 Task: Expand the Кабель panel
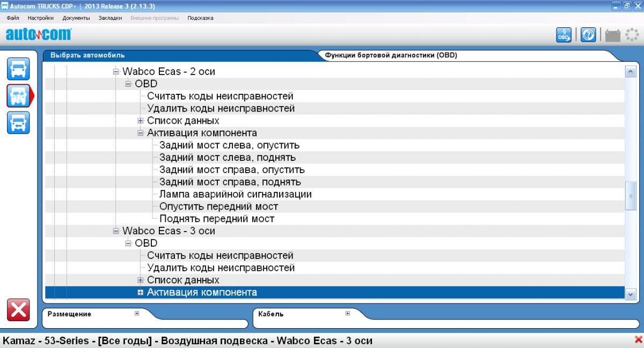[x=347, y=314]
